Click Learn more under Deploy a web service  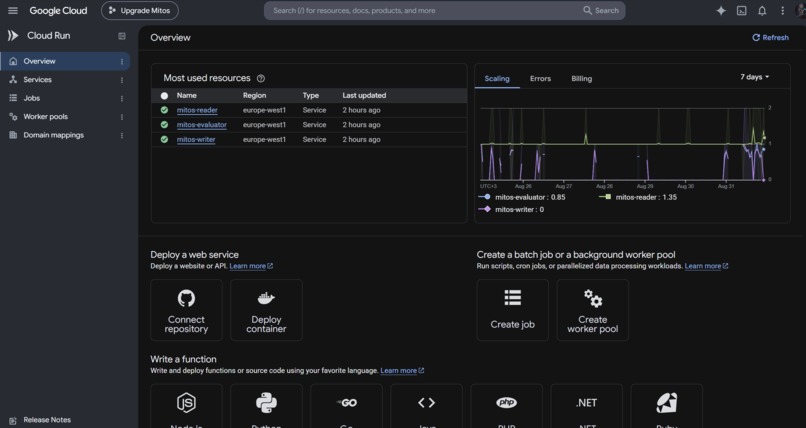click(251, 266)
